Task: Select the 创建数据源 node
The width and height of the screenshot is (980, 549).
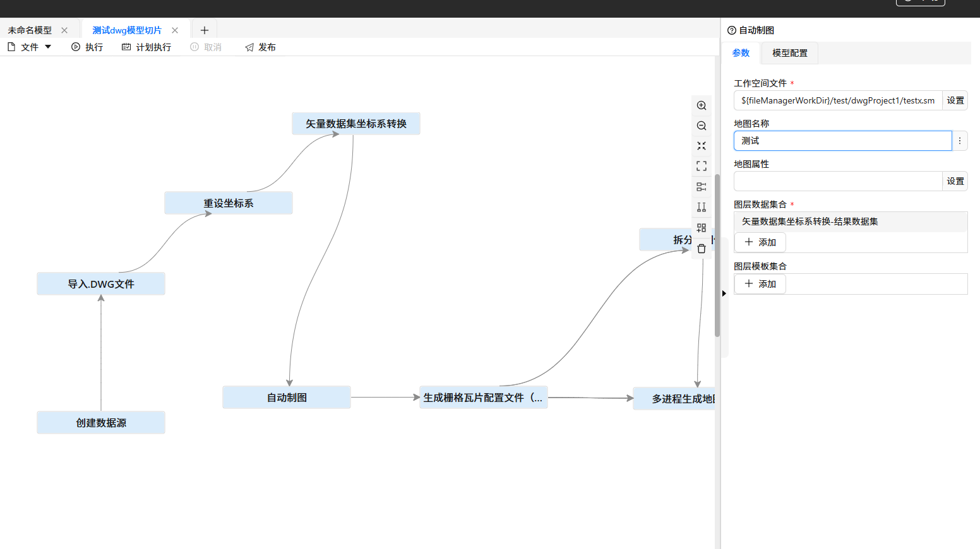Action: click(x=101, y=423)
